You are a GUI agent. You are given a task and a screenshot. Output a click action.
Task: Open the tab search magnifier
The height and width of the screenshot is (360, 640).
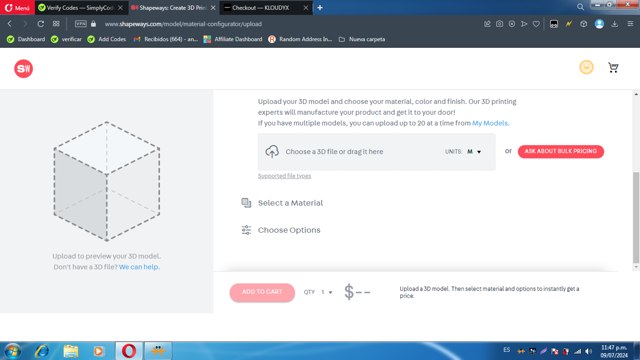click(580, 7)
